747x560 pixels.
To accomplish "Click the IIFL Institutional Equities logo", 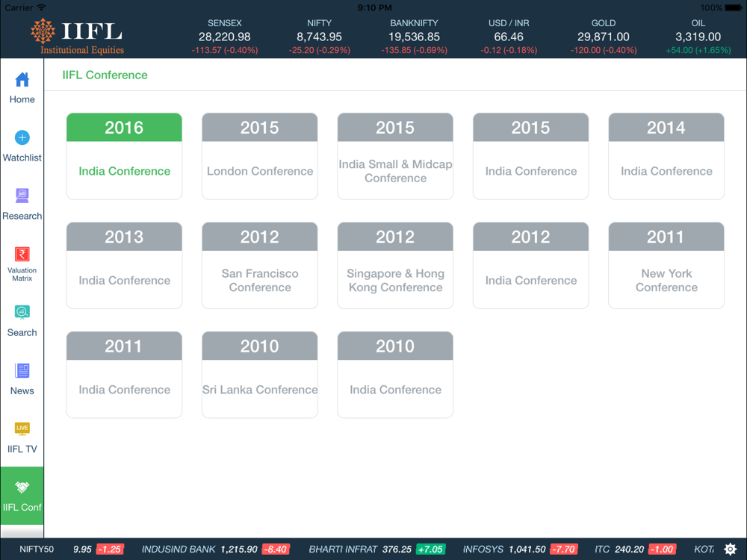I will click(x=77, y=37).
